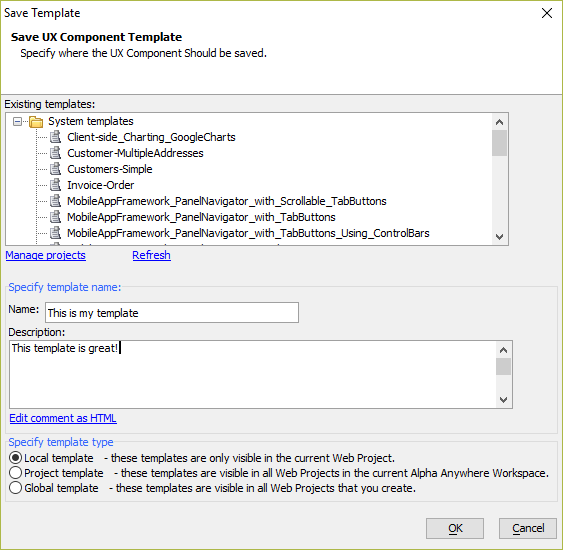Select the Customers-Simple template name

pos(110,169)
